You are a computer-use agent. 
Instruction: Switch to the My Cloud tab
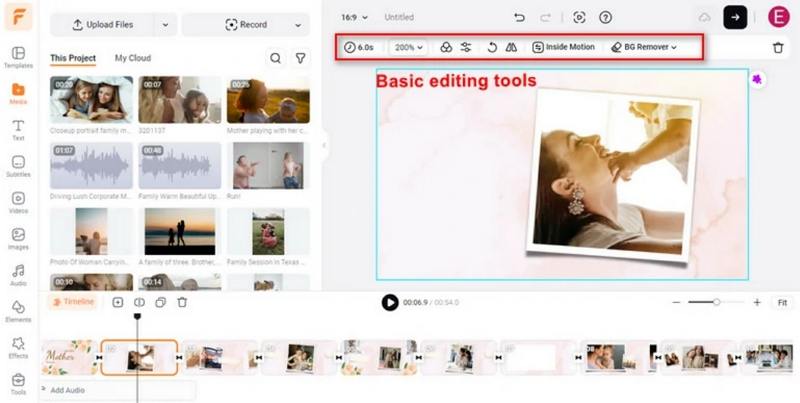pos(133,59)
